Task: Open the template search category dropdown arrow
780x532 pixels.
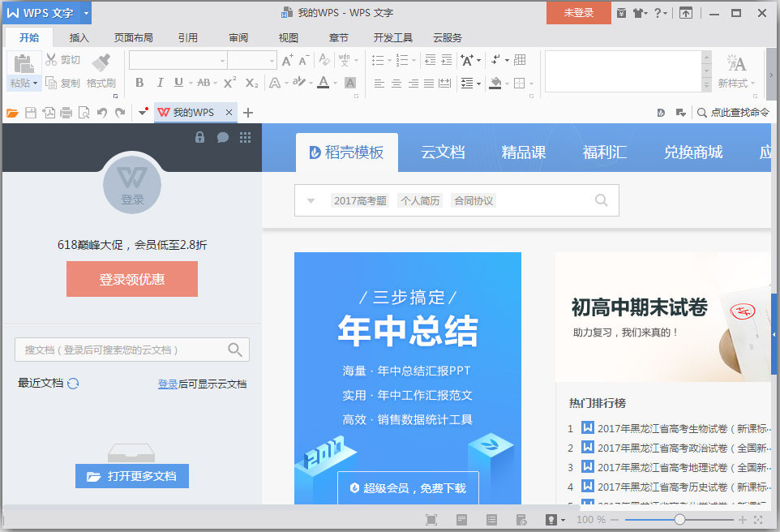Action: click(x=311, y=200)
